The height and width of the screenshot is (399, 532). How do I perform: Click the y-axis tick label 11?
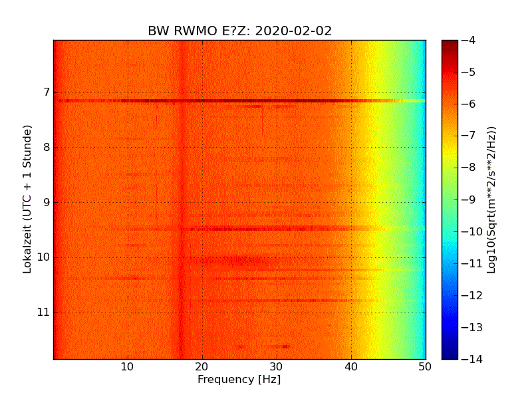[43, 312]
